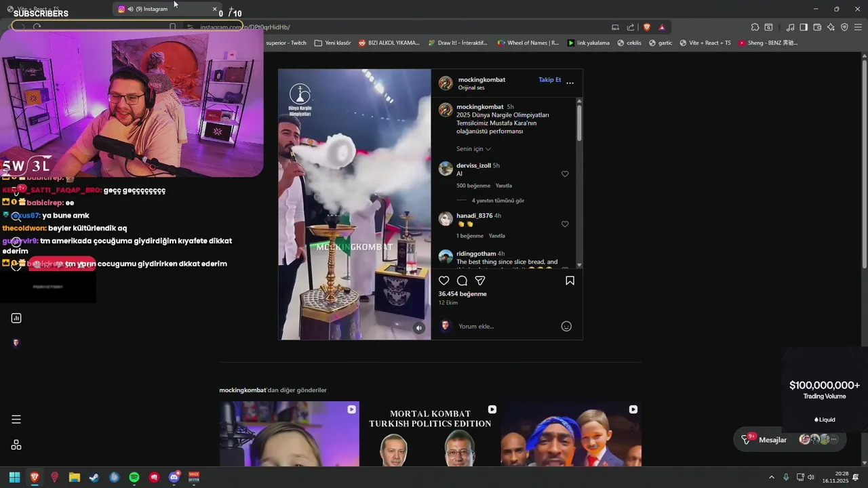Open Windows Start menu
The width and height of the screenshot is (868, 488).
click(x=14, y=477)
